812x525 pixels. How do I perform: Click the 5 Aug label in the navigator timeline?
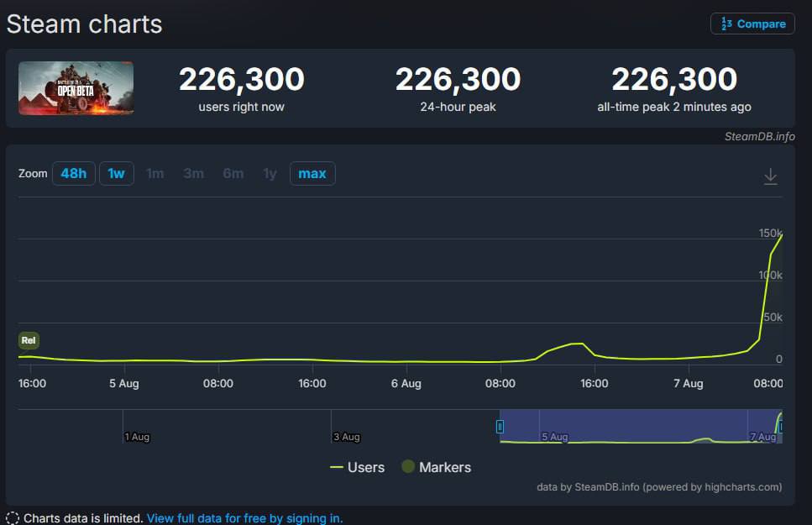556,437
